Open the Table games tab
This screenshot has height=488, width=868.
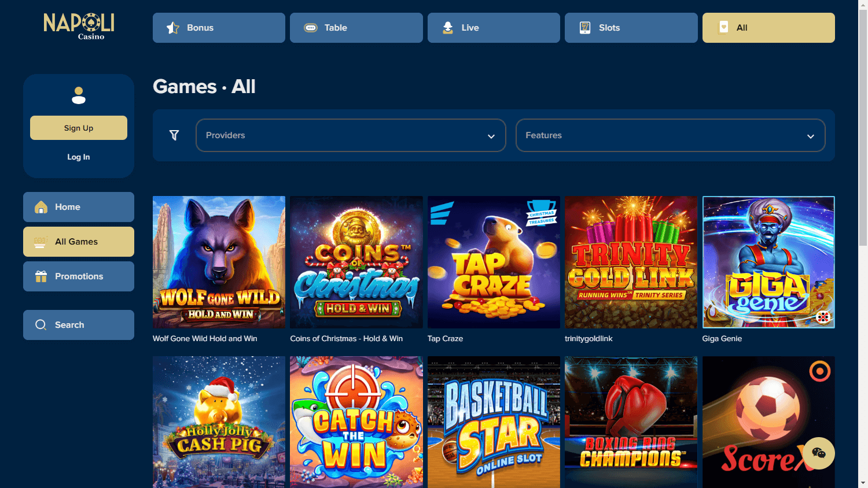(356, 28)
